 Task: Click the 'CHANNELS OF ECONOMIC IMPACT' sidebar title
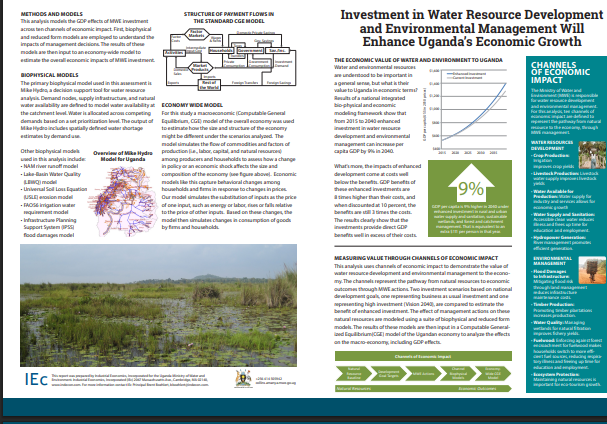pyautogui.click(x=560, y=72)
